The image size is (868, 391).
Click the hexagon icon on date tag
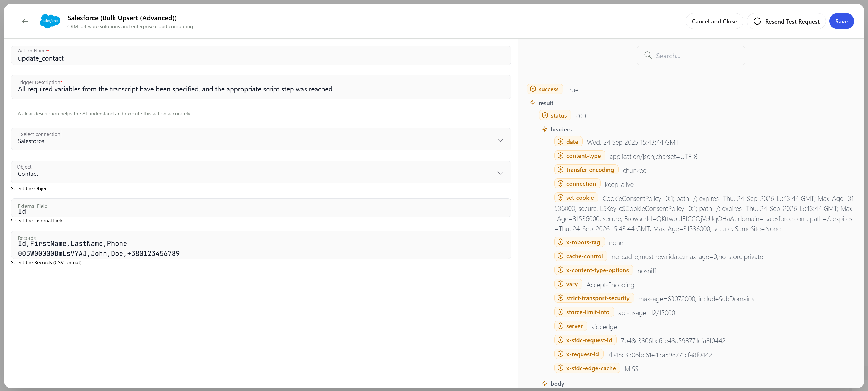pyautogui.click(x=560, y=141)
